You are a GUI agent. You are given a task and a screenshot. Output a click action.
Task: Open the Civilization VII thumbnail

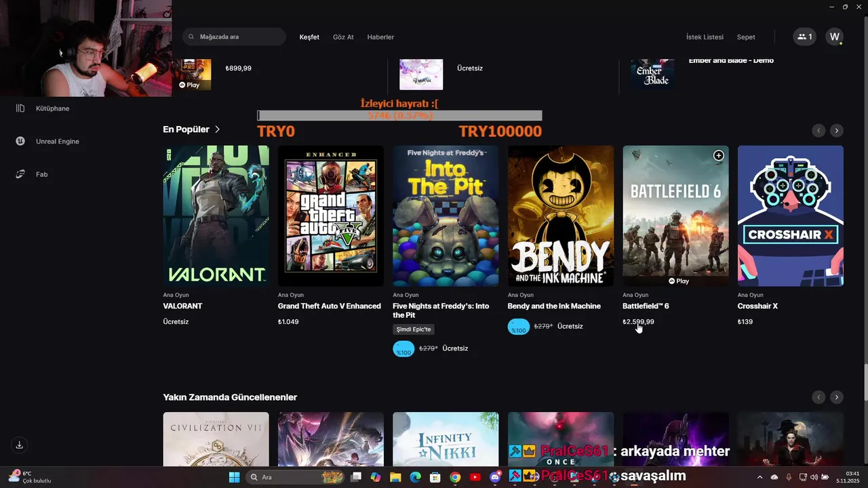216,439
